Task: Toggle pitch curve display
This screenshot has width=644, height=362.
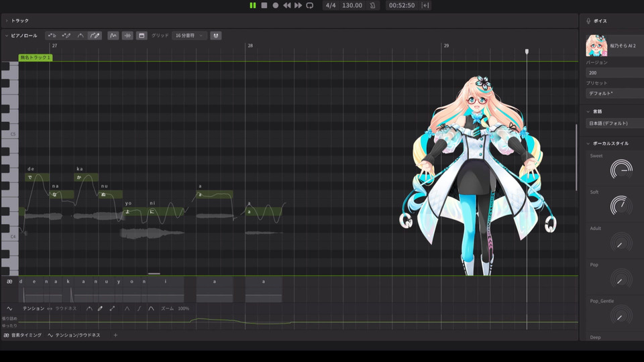Action: [x=113, y=36]
